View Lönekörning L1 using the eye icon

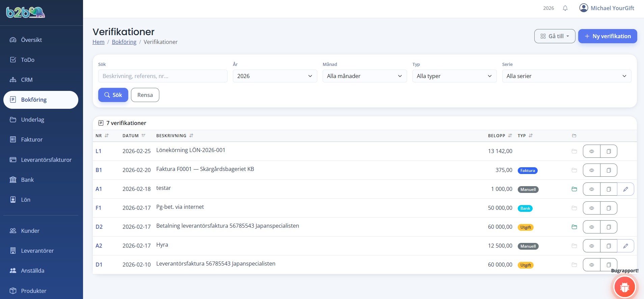pyautogui.click(x=592, y=151)
